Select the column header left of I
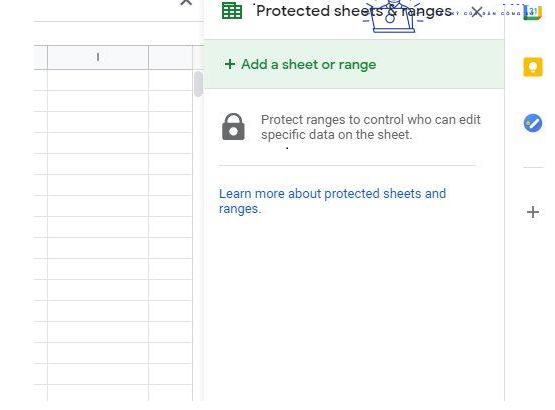Viewport: 555px width, 410px height. pos(41,57)
